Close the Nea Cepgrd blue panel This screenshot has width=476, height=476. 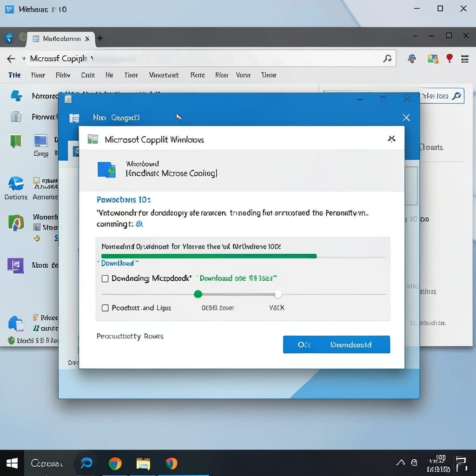(406, 118)
